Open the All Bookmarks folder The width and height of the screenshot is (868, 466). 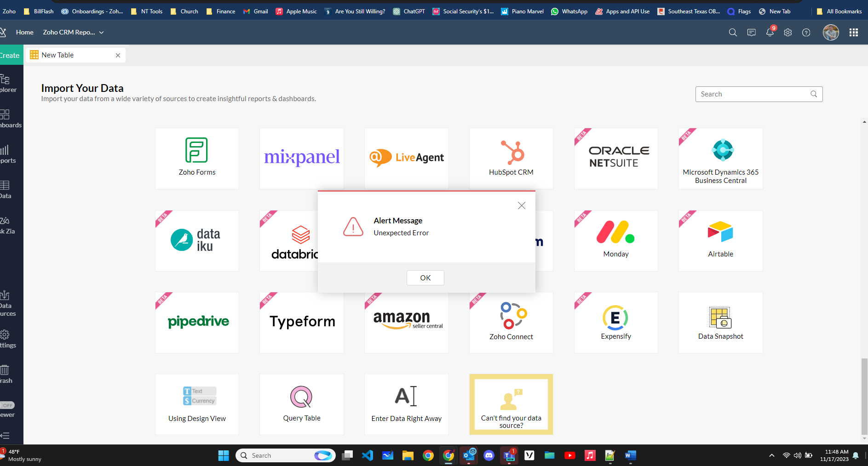(839, 11)
